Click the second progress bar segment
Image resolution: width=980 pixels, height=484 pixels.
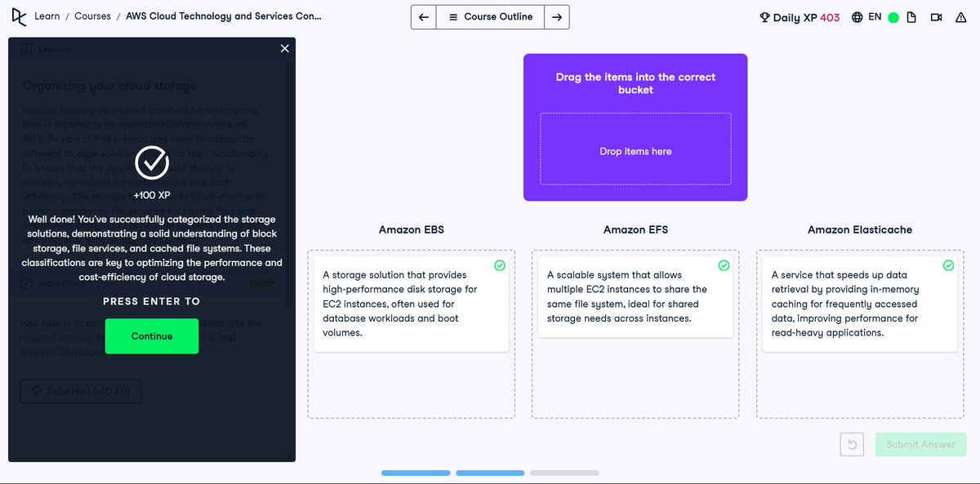point(490,473)
